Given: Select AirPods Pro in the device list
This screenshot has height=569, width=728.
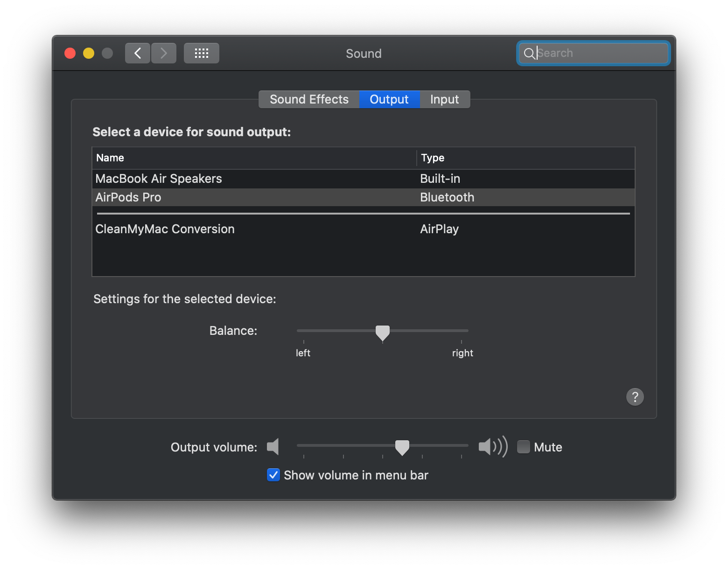Looking at the screenshot, I should [x=128, y=197].
